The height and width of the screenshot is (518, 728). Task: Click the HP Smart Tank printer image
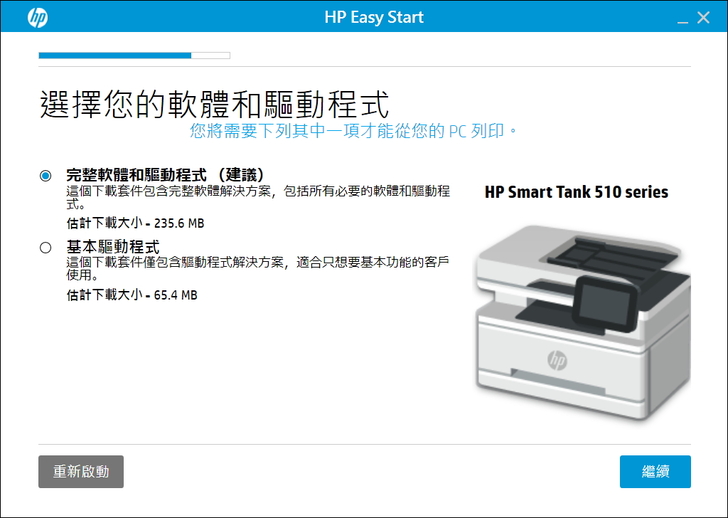pyautogui.click(x=583, y=322)
